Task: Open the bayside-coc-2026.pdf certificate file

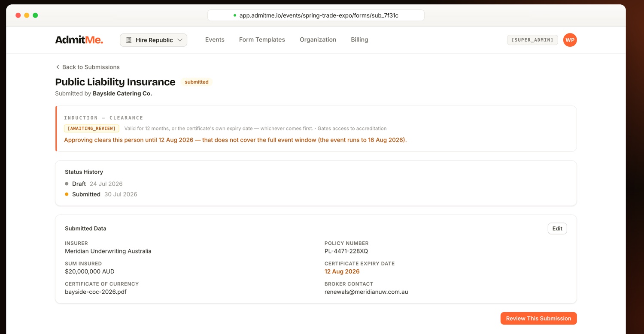Action: [x=96, y=292]
